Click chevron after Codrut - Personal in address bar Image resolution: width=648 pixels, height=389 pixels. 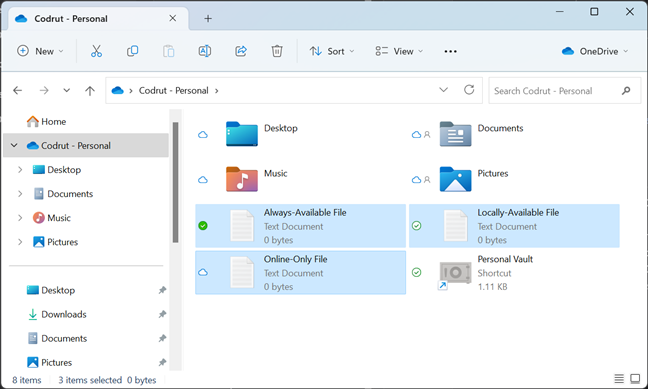coord(217,91)
